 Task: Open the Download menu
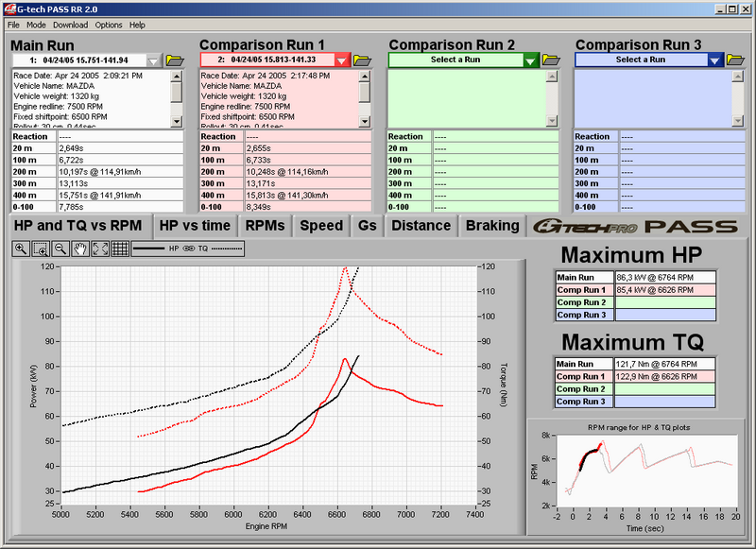70,26
